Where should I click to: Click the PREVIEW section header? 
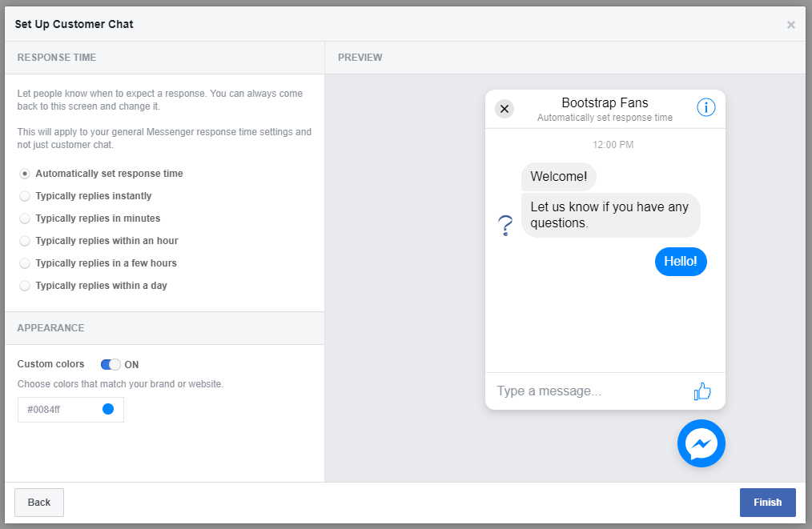coord(360,58)
